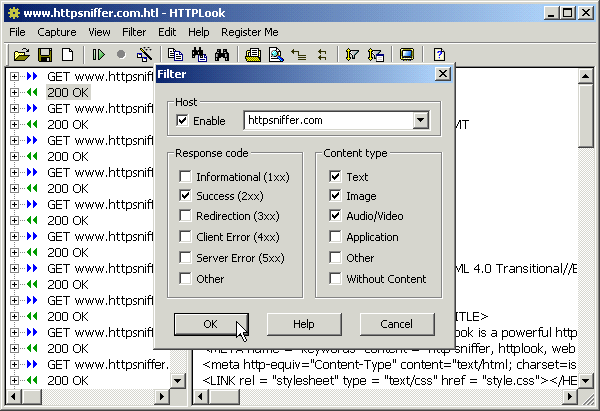
Task: Select the highlighted 200 OK entry
Action: pyautogui.click(x=68, y=93)
